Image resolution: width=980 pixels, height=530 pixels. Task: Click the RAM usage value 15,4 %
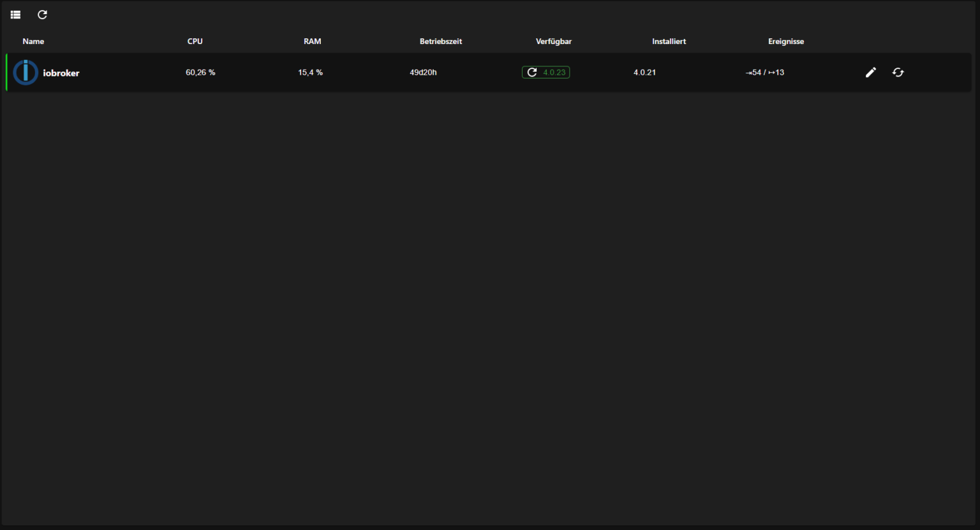pos(310,72)
